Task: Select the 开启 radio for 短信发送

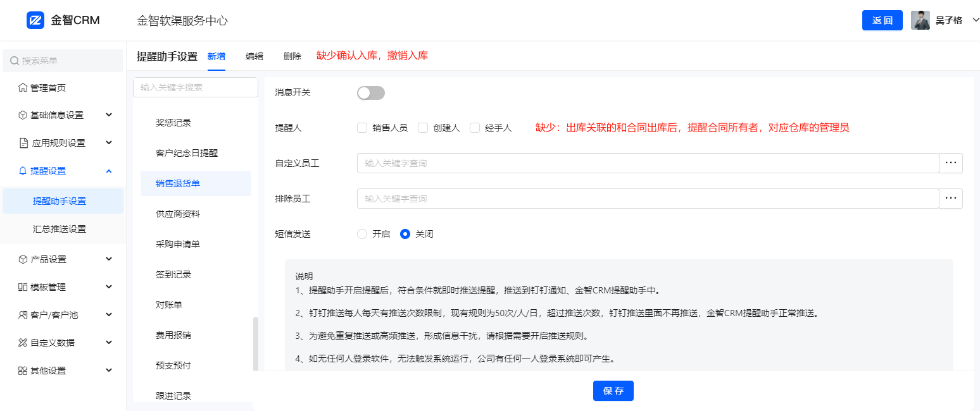Action: point(363,234)
